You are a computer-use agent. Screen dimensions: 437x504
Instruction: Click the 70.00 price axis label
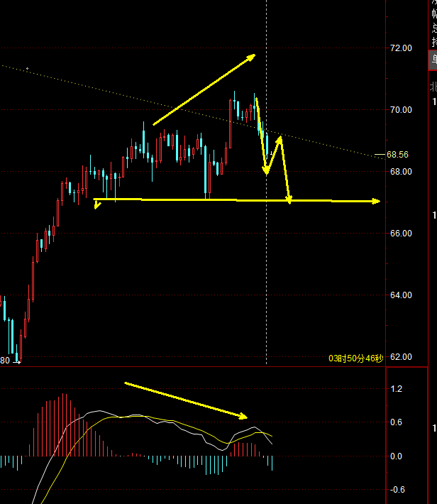(x=401, y=110)
